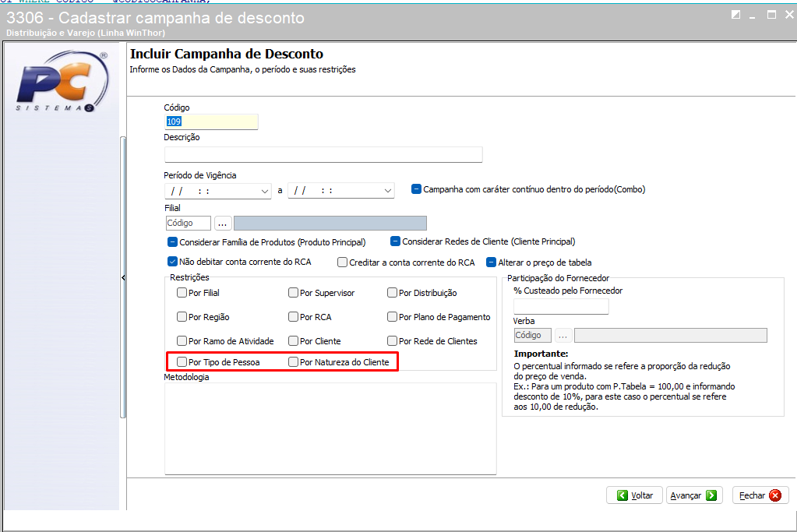Check the Por RCA restriction

tap(293, 316)
